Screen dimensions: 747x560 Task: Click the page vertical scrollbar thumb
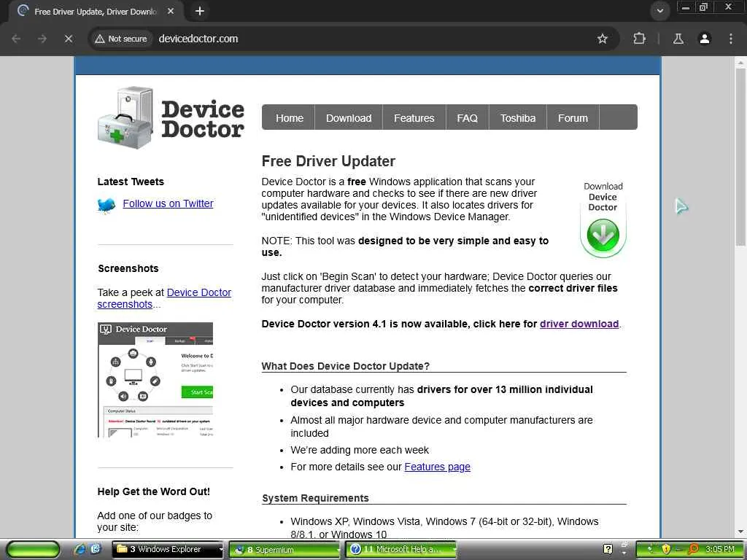click(740, 157)
